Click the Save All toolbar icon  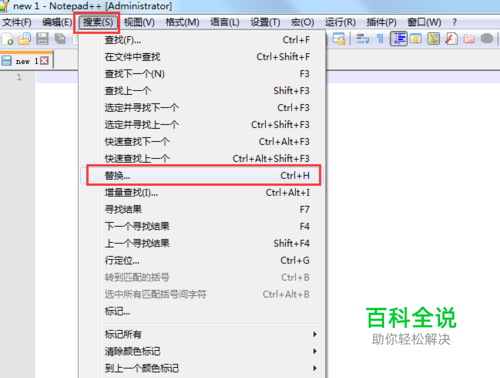pos(60,39)
